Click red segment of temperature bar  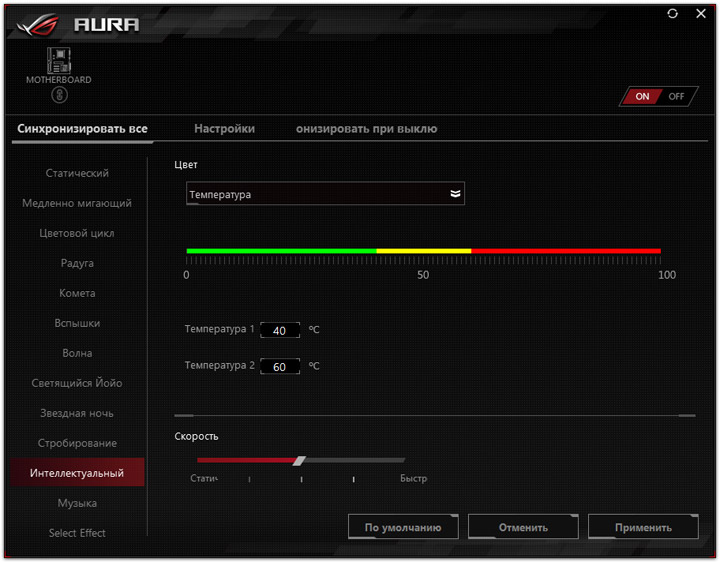(566, 251)
